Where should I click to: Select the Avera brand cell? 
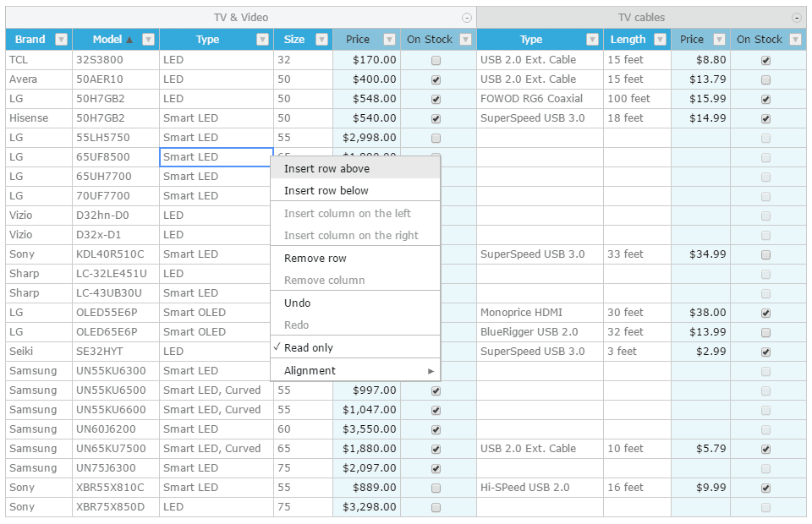coord(39,79)
